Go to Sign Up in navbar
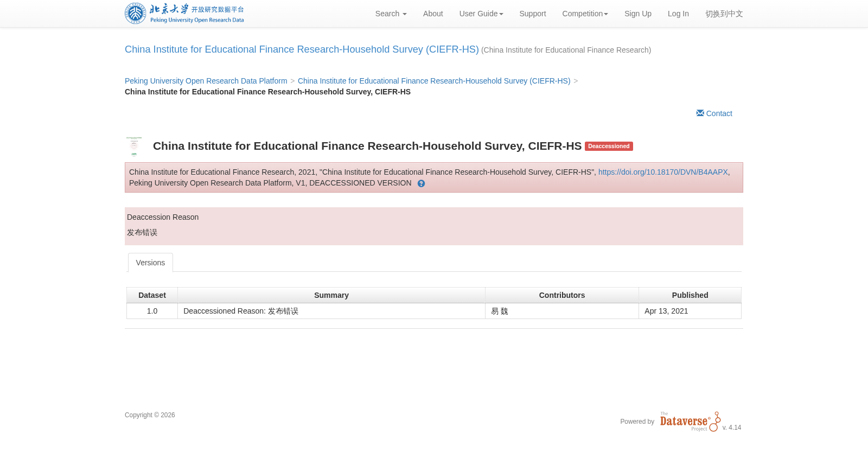This screenshot has width=868, height=465. coord(638,14)
